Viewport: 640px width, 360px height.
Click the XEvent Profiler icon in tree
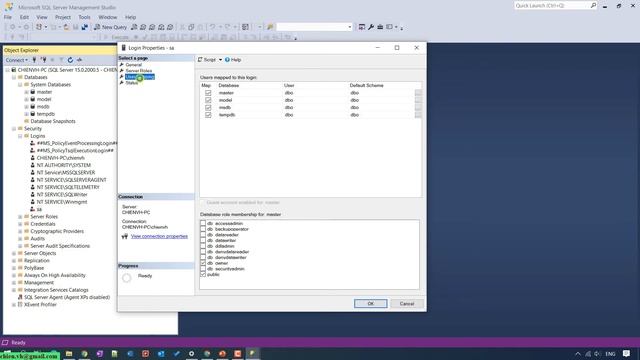(x=20, y=304)
